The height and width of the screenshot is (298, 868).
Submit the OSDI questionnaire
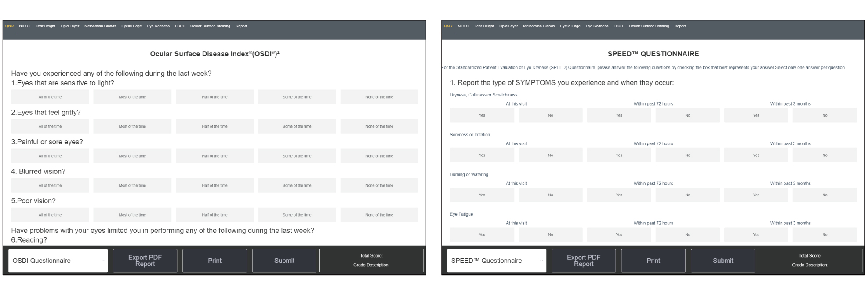pos(284,261)
